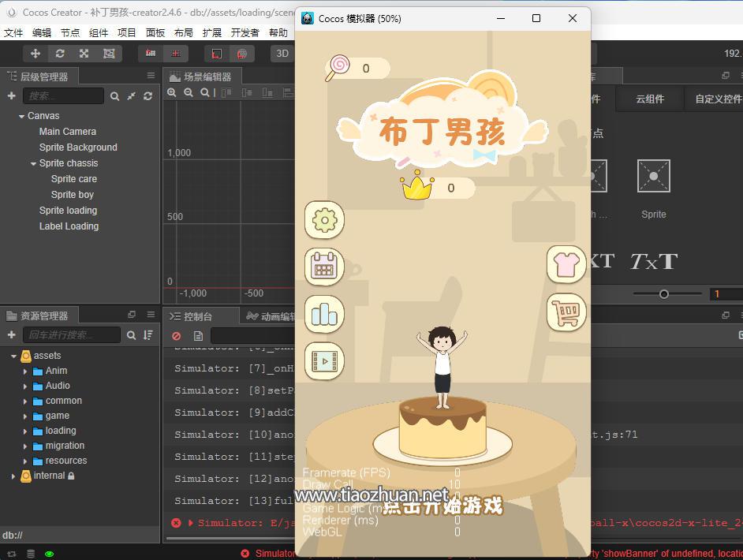The image size is (743, 560).
Task: Open the 节点 menu
Action: (70, 32)
